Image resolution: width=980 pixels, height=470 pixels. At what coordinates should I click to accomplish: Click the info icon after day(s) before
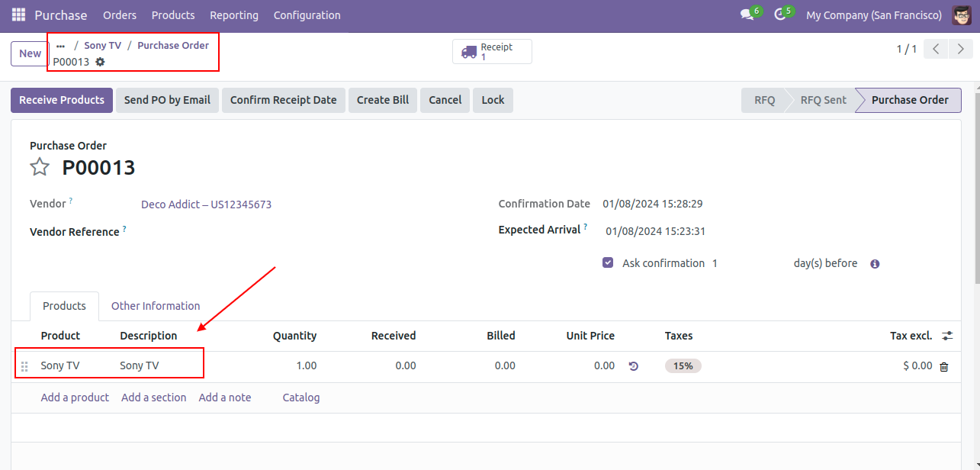[875, 264]
